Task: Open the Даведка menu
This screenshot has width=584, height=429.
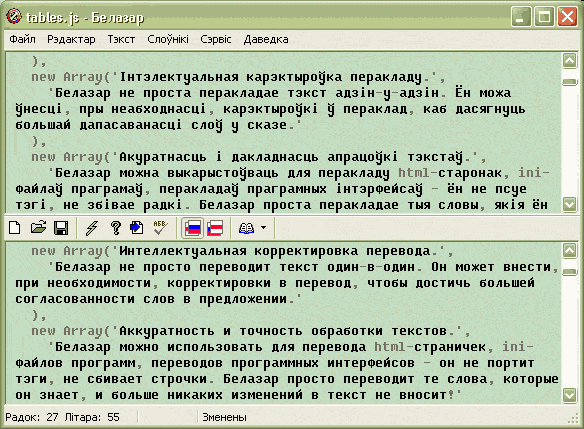Action: 266,39
